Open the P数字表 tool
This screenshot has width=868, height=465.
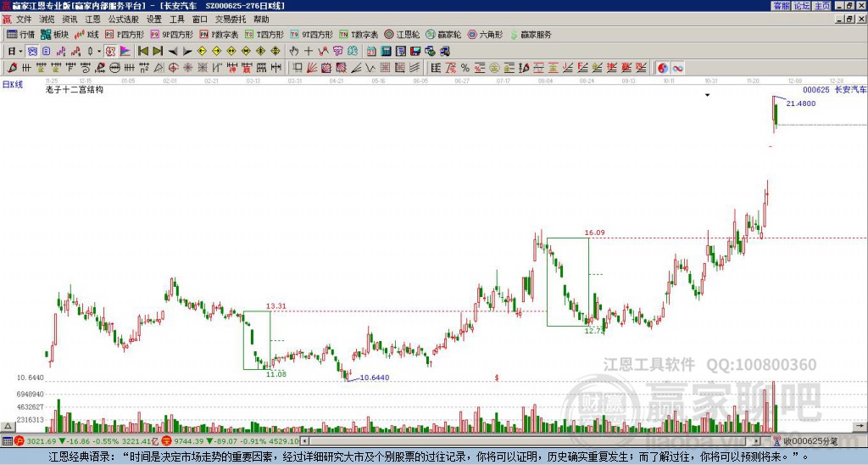coord(219,34)
